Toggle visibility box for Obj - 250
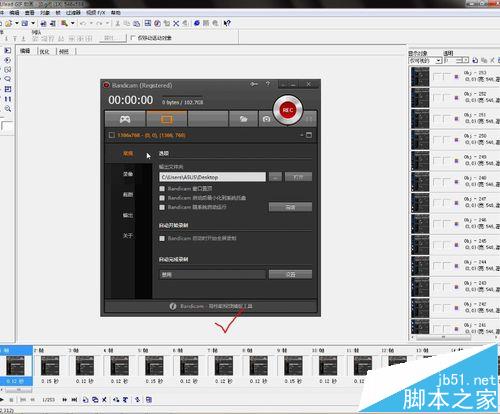Viewport: 500px width, 414px height. (436, 140)
